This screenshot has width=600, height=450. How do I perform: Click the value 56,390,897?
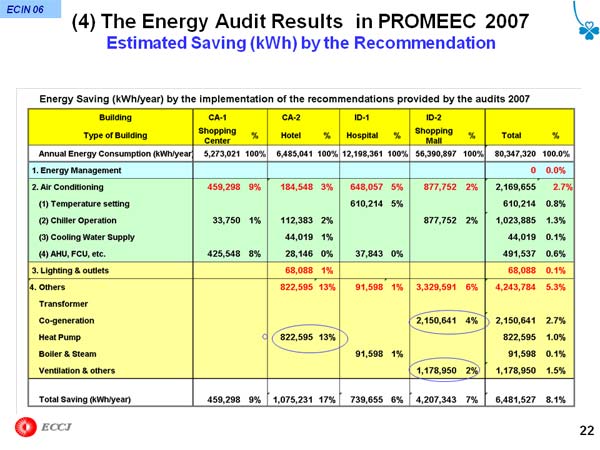[435, 154]
